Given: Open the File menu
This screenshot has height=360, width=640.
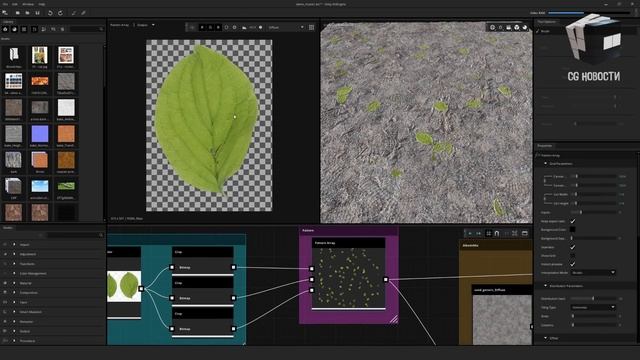Looking at the screenshot, I should (5, 4).
